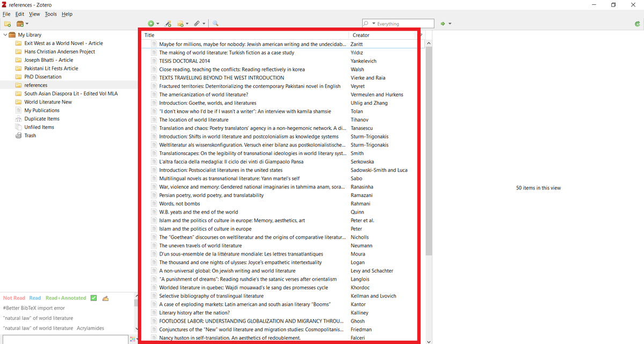
Task: Filter by the Not Read tag
Action: [x=14, y=298]
